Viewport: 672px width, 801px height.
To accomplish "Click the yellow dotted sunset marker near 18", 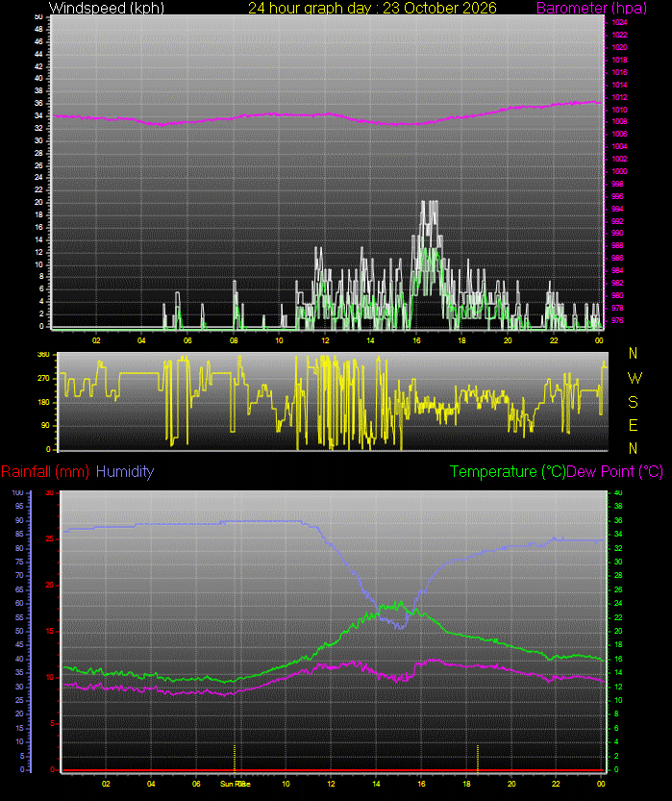I will [478, 758].
